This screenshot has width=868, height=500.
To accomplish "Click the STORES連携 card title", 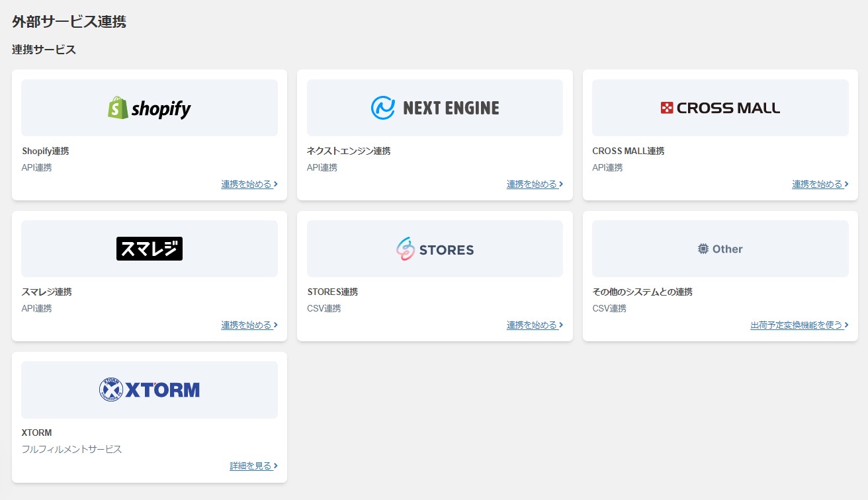I will 332,292.
